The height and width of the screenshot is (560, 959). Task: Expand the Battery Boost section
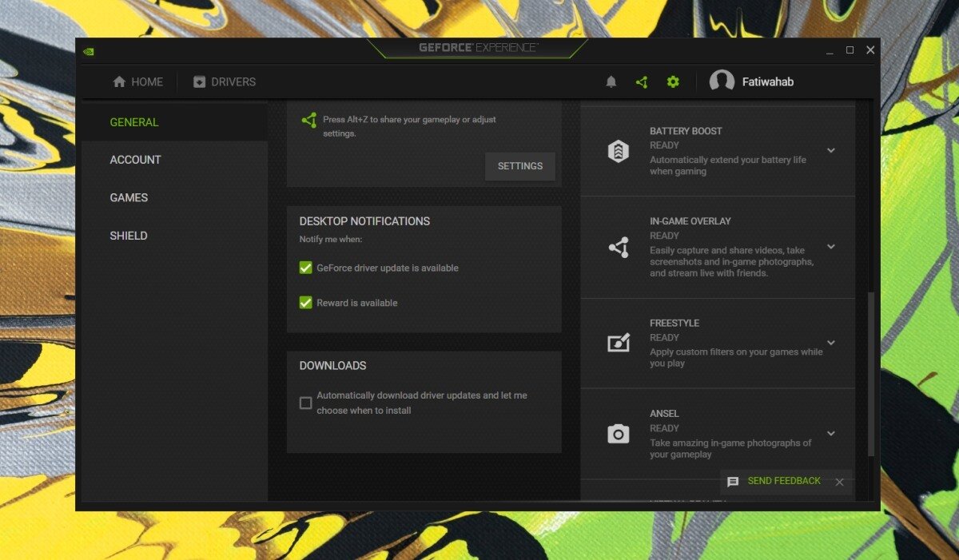click(x=831, y=150)
